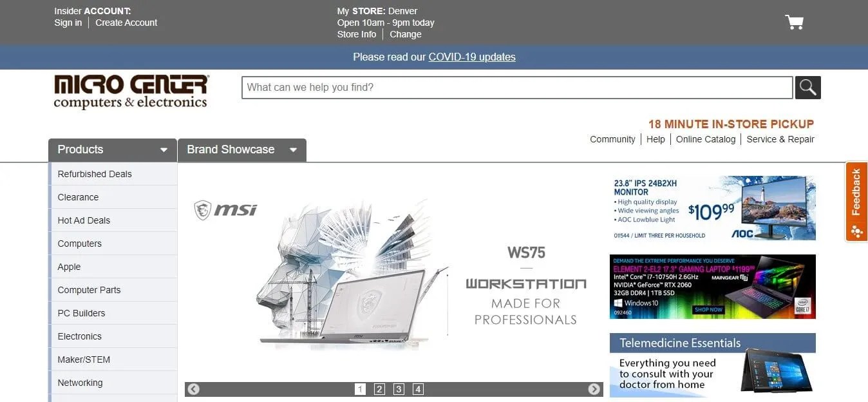Open the Community link

coord(612,139)
